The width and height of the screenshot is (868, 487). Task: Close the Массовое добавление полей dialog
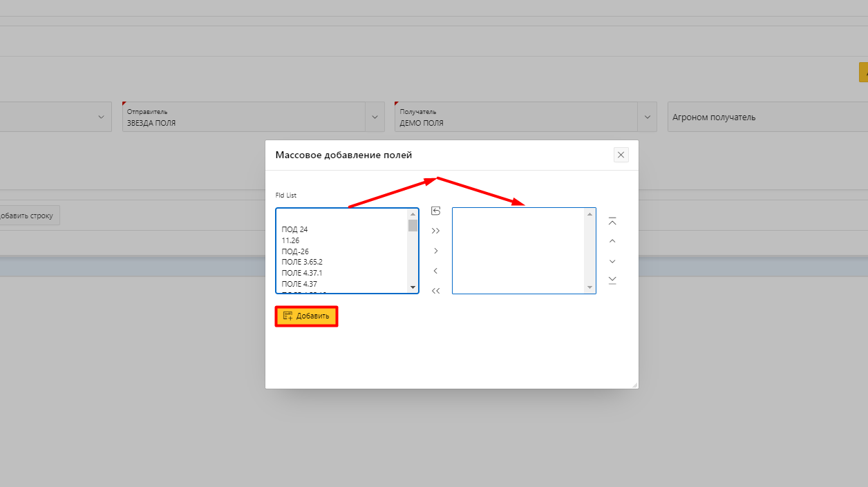(x=621, y=155)
